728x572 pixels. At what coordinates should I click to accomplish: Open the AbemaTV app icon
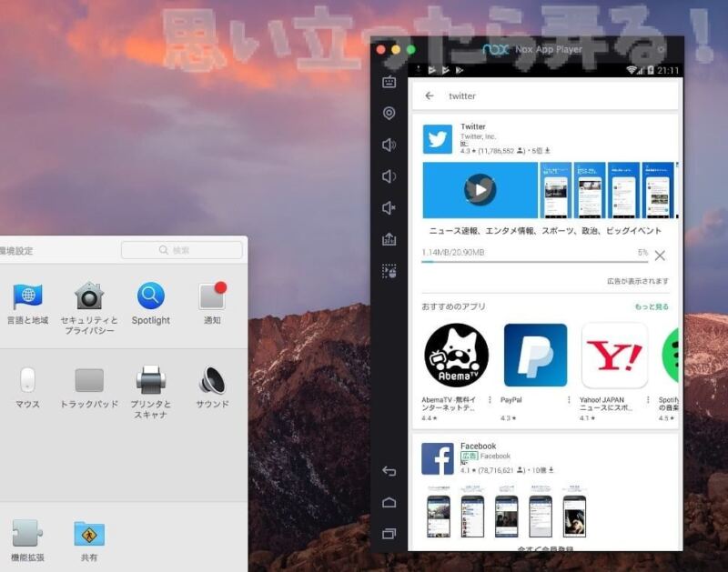point(457,356)
